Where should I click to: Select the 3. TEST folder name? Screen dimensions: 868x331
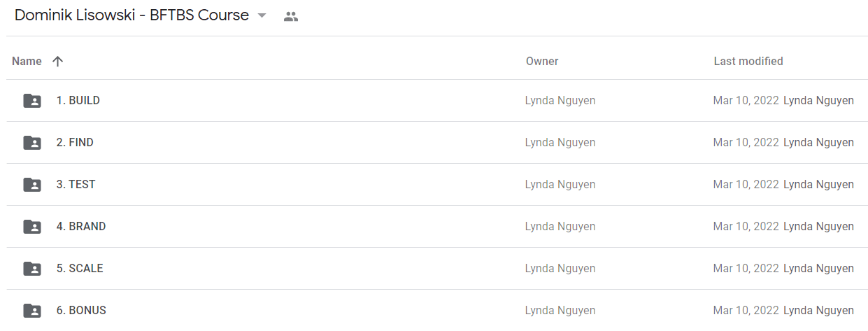(76, 185)
